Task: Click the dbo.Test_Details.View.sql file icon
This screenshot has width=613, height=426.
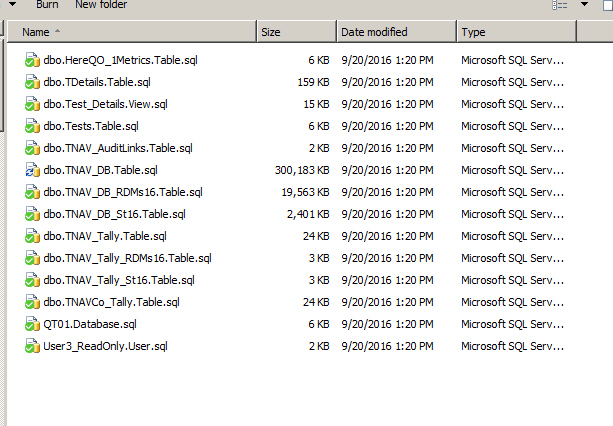Action: (32, 104)
